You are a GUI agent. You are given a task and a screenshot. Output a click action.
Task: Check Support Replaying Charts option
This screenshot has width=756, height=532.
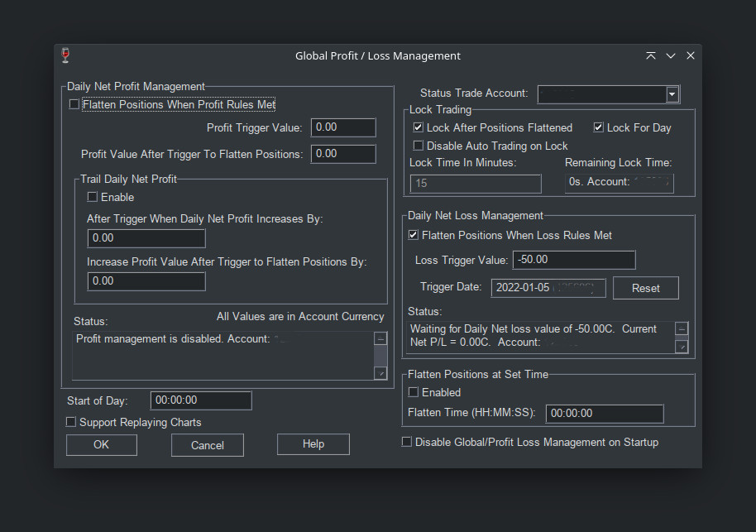coord(71,423)
